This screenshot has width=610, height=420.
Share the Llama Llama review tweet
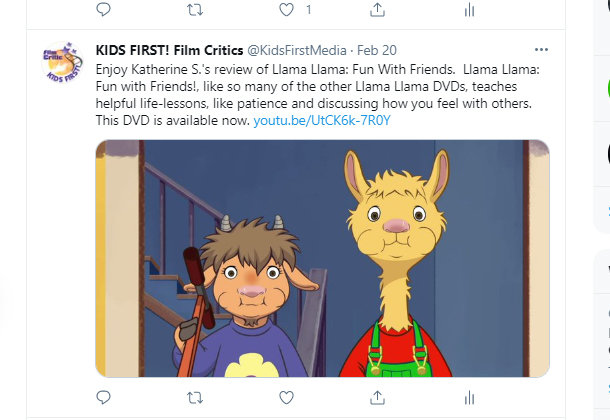(377, 397)
